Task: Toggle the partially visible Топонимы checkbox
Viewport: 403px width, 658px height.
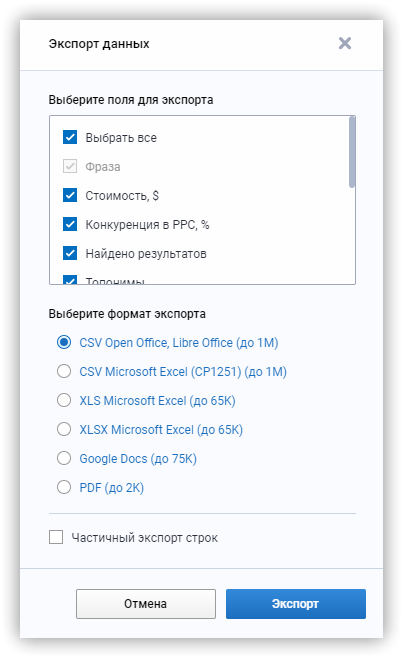Action: coord(70,280)
